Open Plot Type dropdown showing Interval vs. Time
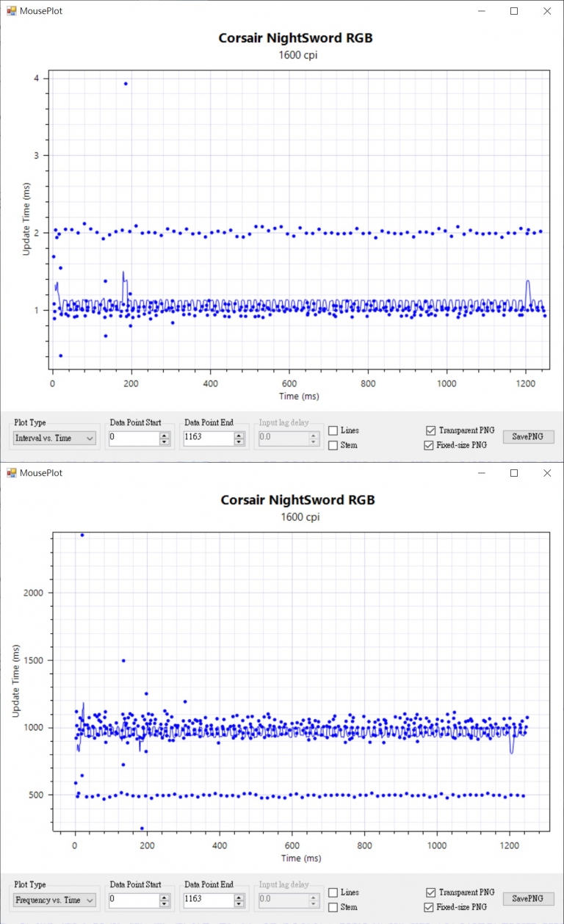Viewport: 564px width, 924px height. pyautogui.click(x=55, y=438)
